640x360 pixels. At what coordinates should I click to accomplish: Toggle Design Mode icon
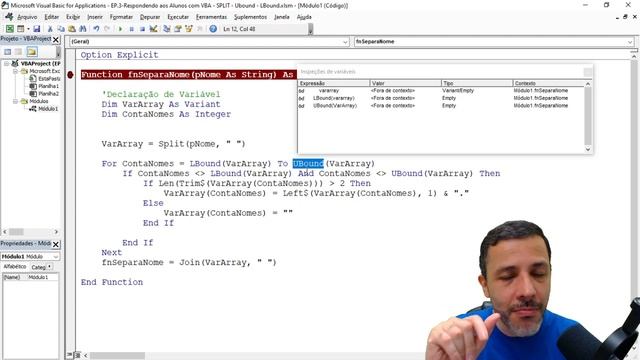pyautogui.click(x=153, y=29)
